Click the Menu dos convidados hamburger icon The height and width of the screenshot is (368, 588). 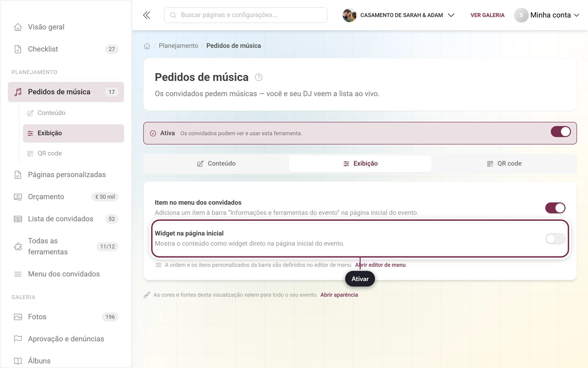[x=18, y=274]
